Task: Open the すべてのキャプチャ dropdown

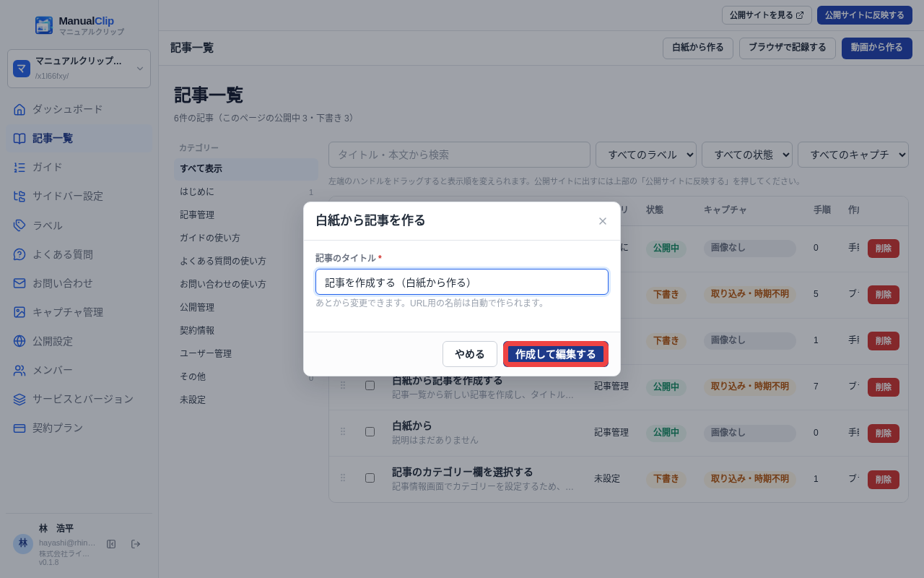Action: point(853,155)
